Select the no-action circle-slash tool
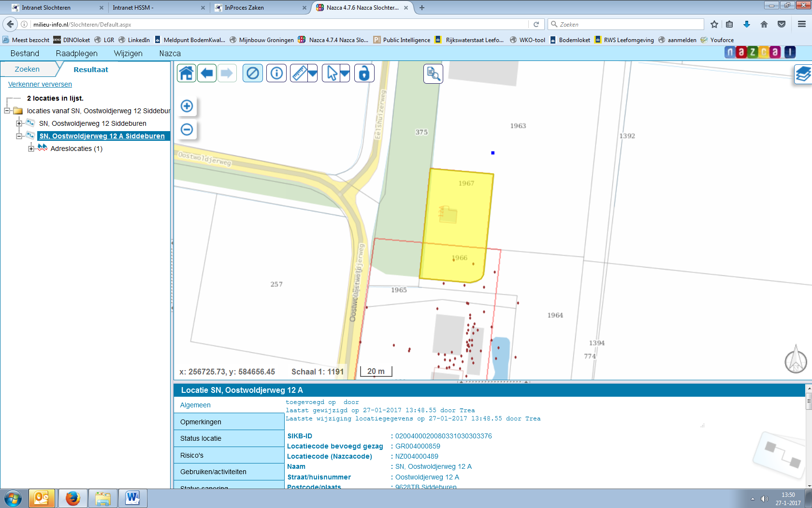The image size is (812, 508). 253,73
